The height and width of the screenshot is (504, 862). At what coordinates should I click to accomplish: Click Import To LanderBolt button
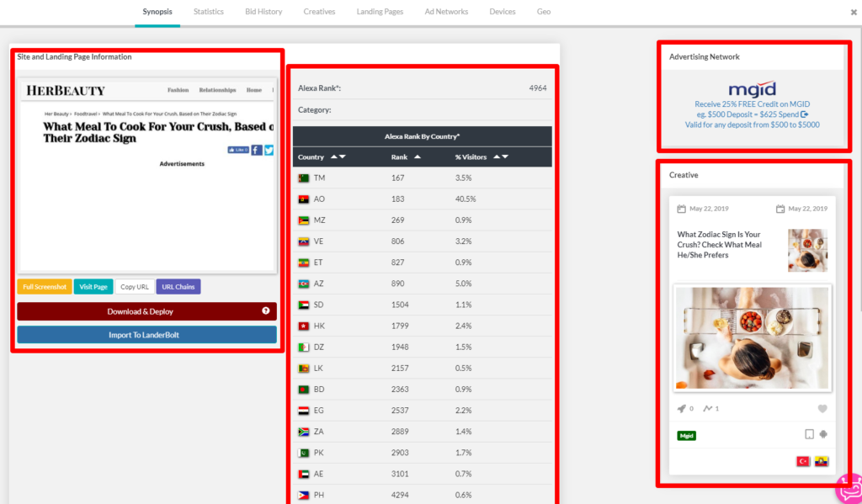coord(146,335)
